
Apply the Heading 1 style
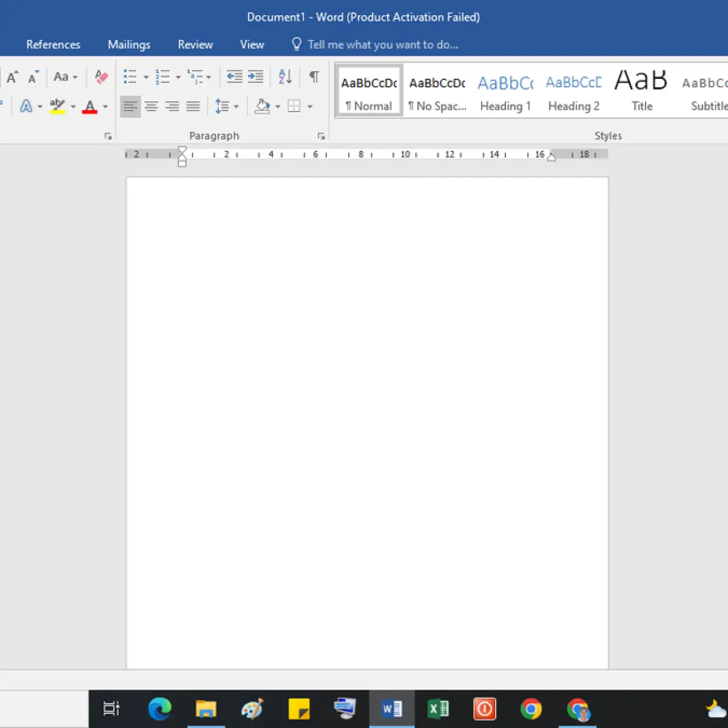click(x=505, y=90)
